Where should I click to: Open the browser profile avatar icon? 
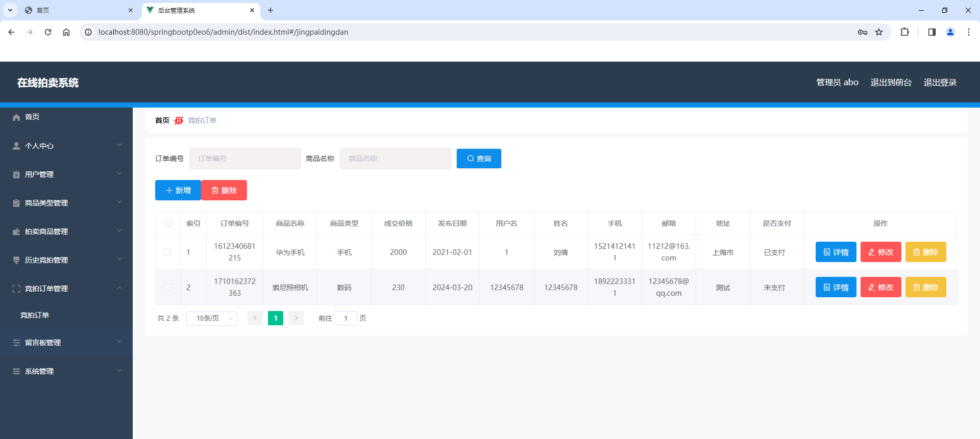(950, 32)
